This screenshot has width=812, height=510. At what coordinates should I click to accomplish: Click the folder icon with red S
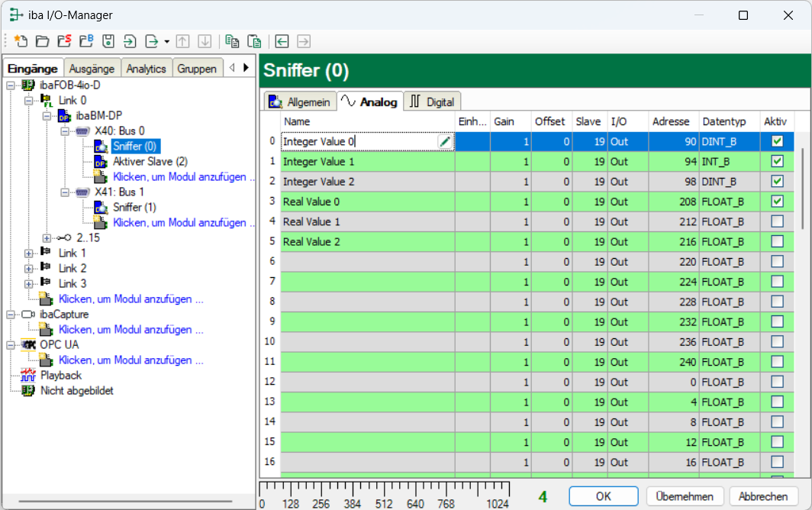click(x=64, y=41)
